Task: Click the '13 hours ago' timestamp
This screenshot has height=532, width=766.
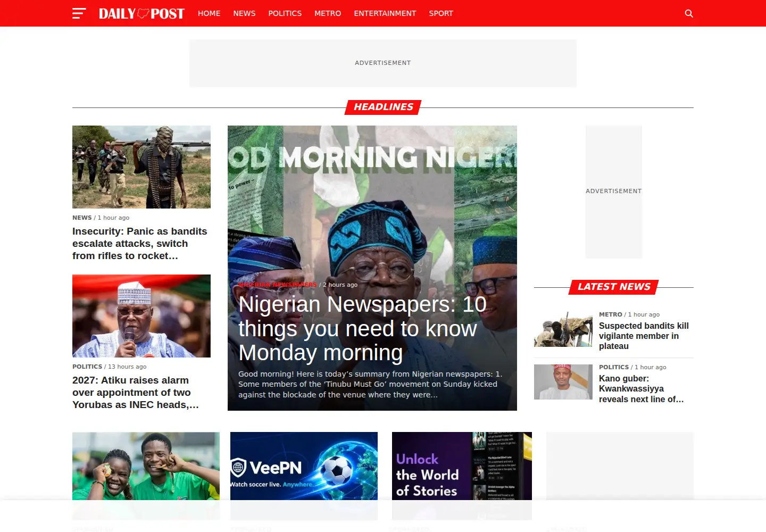Action: click(127, 367)
